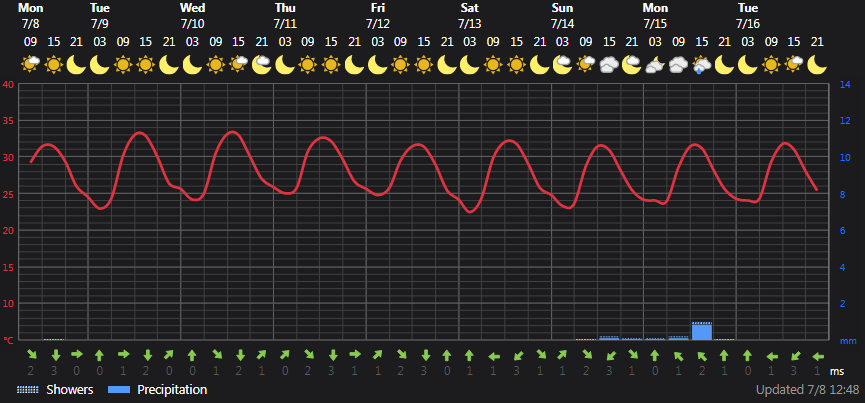Click the southwest wind arrow for Tue 7/16 15:00
865x403 pixels.
[x=795, y=356]
